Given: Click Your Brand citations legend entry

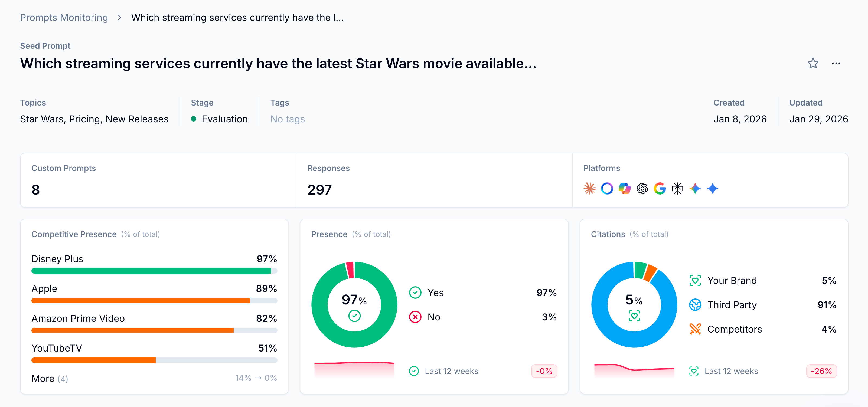Looking at the screenshot, I should pos(732,280).
